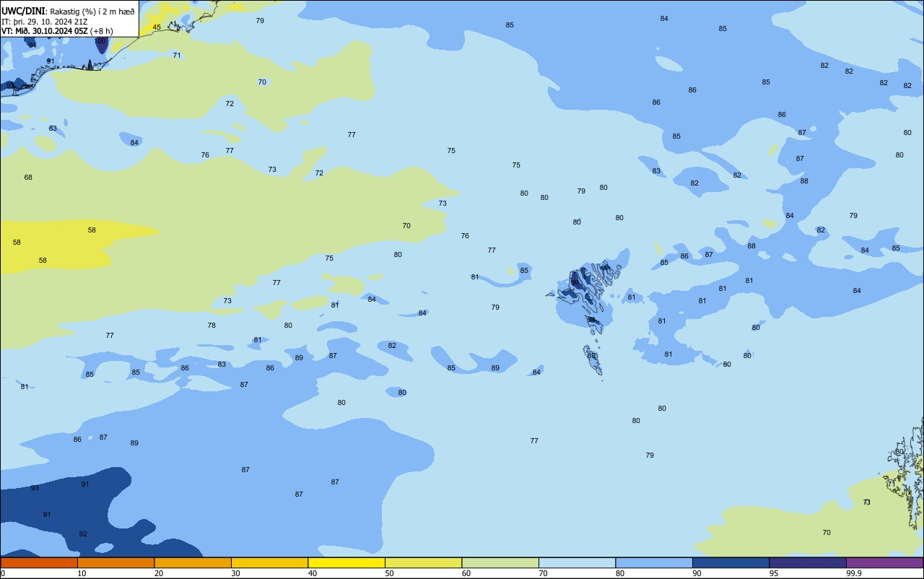924x579 pixels.
Task: Click the medium blue 80–90 legend swatch
Action: 654,562
